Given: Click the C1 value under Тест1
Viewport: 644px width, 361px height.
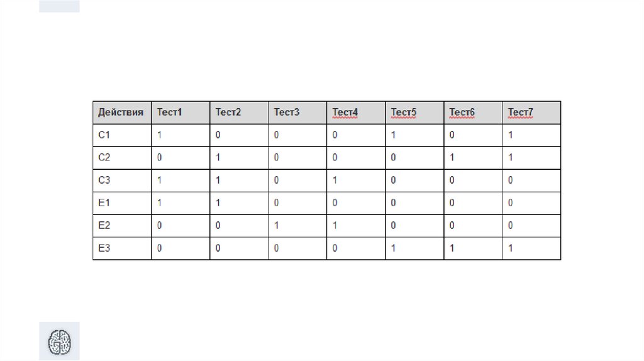Looking at the screenshot, I should [x=160, y=135].
